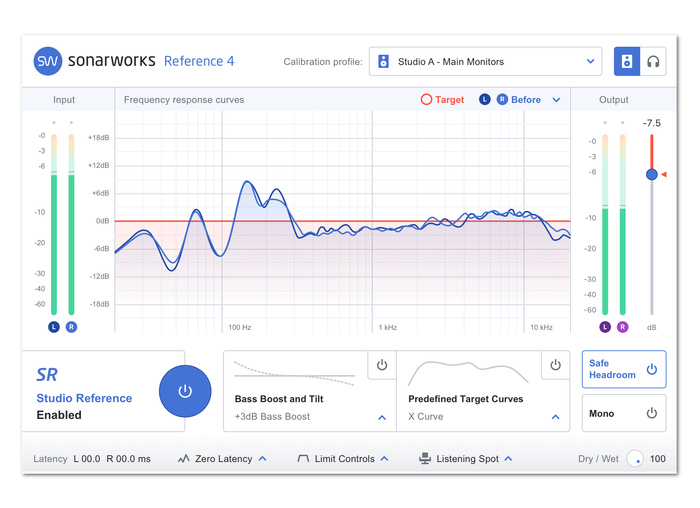Switch to speaker calibration mode

tap(627, 61)
